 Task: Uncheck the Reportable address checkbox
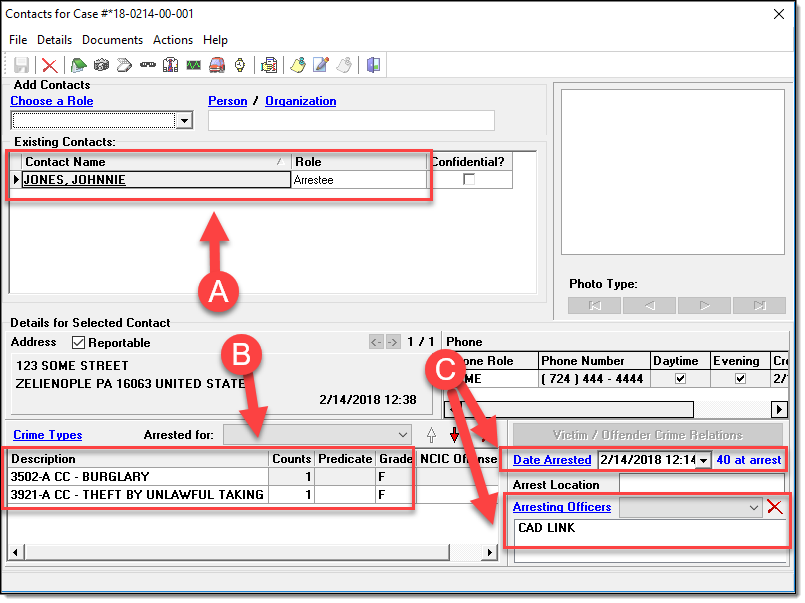pyautogui.click(x=78, y=343)
